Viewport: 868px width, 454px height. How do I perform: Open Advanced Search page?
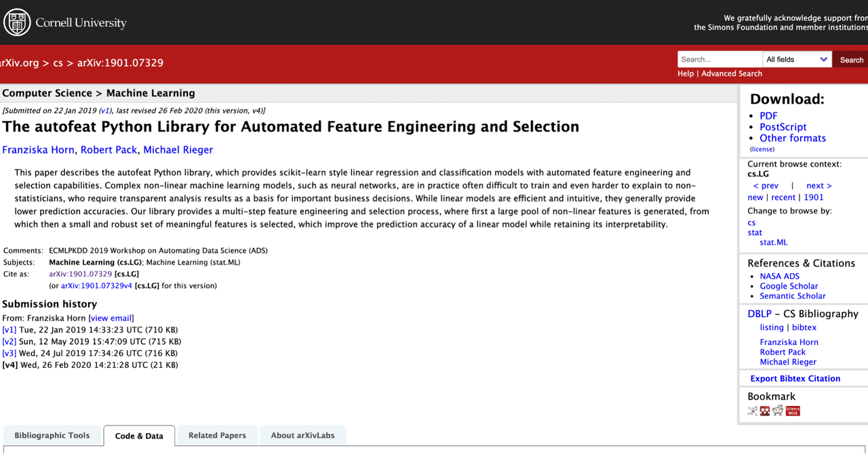[x=731, y=73]
